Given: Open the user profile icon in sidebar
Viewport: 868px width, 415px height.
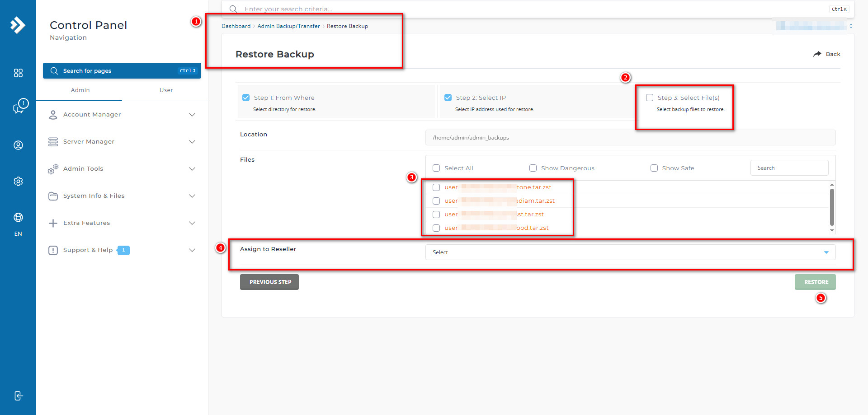Looking at the screenshot, I should pyautogui.click(x=18, y=145).
